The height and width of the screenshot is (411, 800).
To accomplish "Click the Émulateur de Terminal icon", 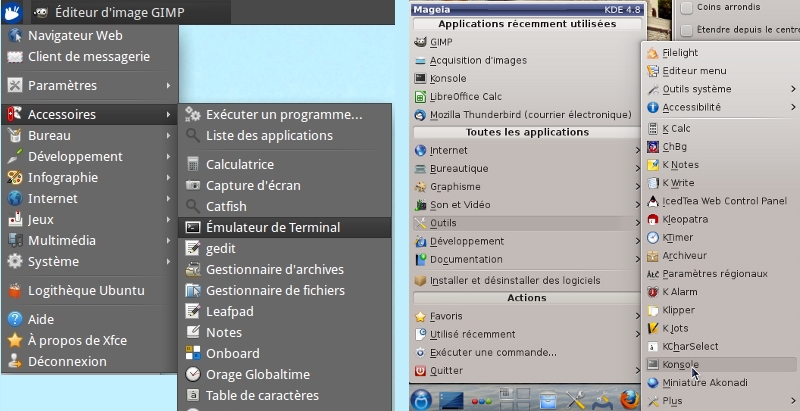I will [193, 227].
